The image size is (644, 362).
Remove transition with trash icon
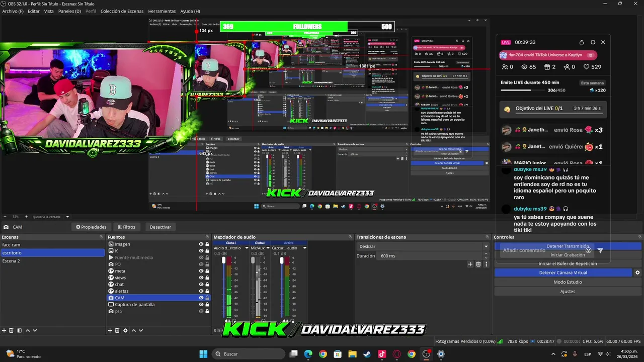pyautogui.click(x=478, y=264)
